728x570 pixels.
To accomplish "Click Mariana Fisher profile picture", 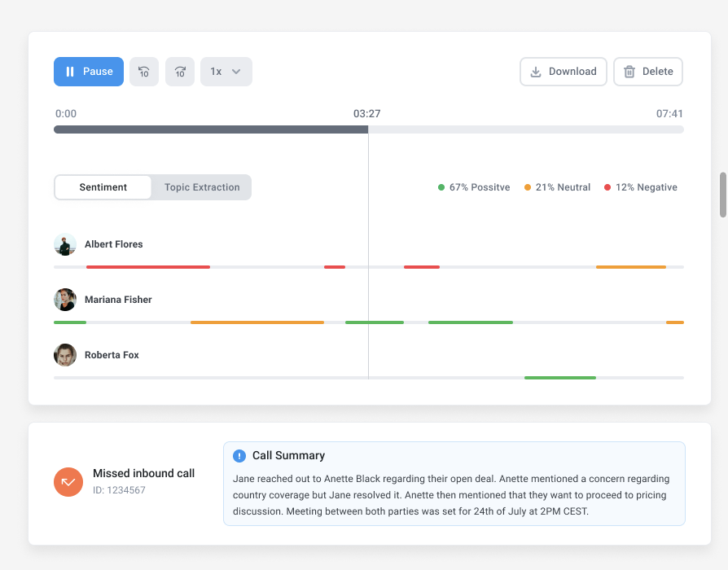I will [x=65, y=300].
